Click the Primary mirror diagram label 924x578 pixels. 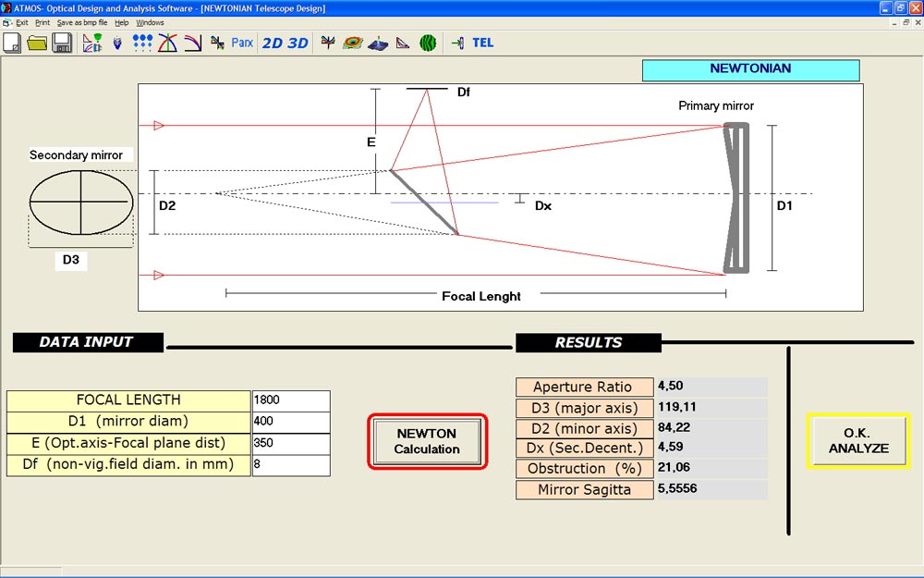pyautogui.click(x=716, y=106)
